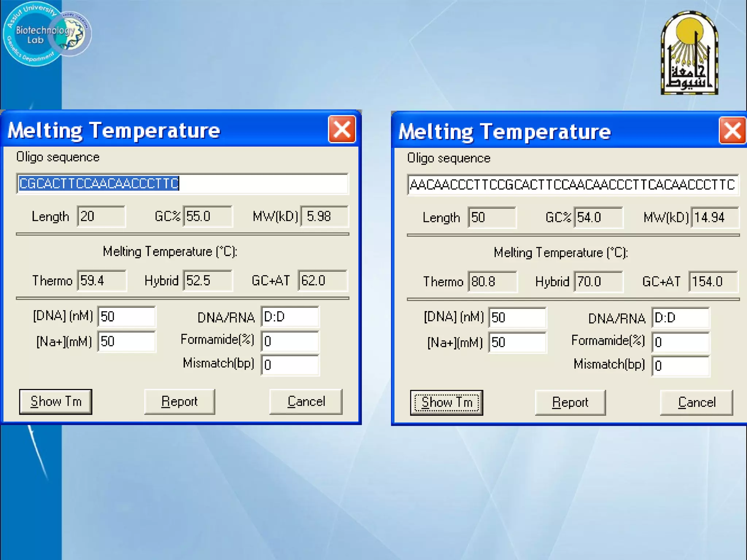Open the left DNA/RNA D:D box

pyautogui.click(x=290, y=316)
